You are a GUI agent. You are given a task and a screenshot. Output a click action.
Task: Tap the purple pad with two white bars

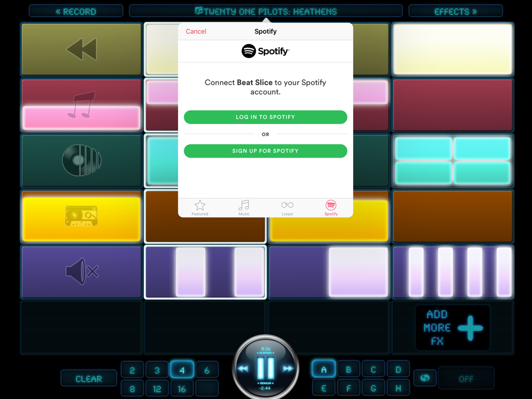205,272
